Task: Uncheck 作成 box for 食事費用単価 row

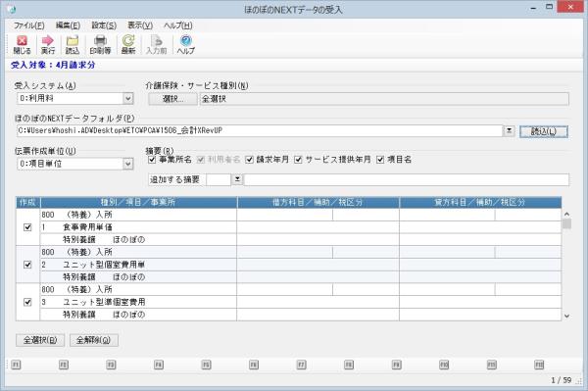Action: [x=27, y=227]
